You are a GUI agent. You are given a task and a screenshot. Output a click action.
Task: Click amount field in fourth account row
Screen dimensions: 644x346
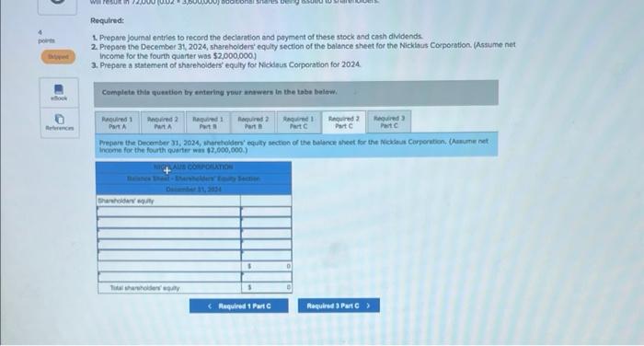click(266, 245)
